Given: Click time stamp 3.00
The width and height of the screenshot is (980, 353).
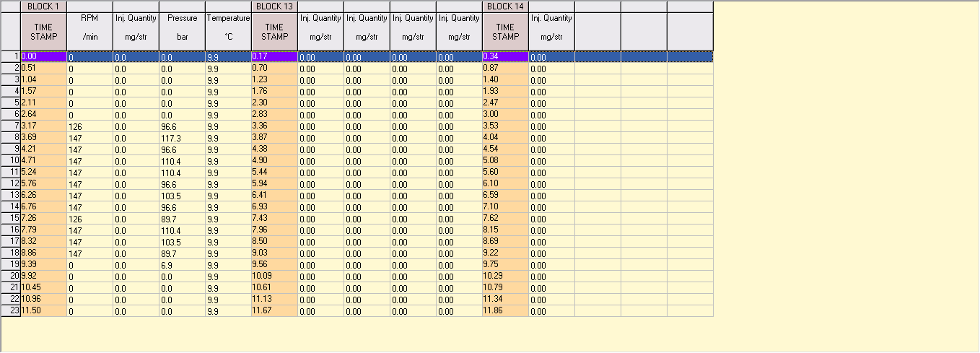Looking at the screenshot, I should 505,114.
